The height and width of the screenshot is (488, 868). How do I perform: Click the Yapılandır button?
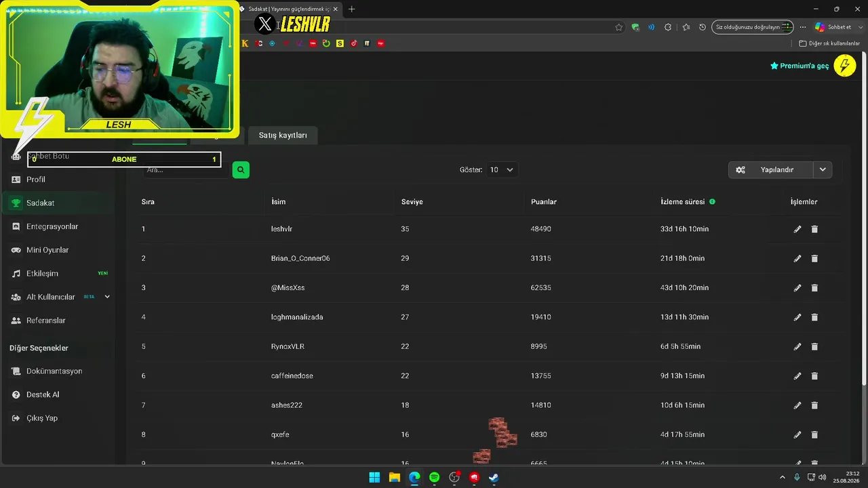pos(771,169)
